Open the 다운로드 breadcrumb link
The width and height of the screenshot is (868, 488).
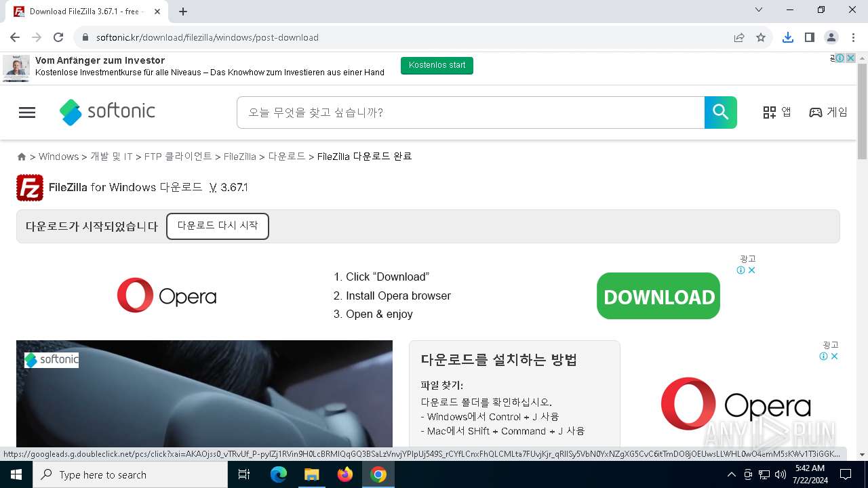[x=287, y=157]
